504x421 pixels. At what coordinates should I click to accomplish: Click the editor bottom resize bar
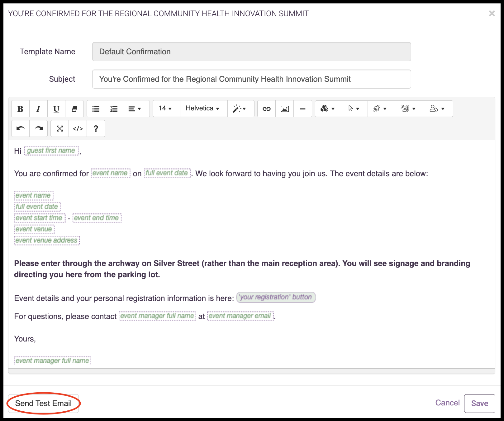pyautogui.click(x=252, y=371)
